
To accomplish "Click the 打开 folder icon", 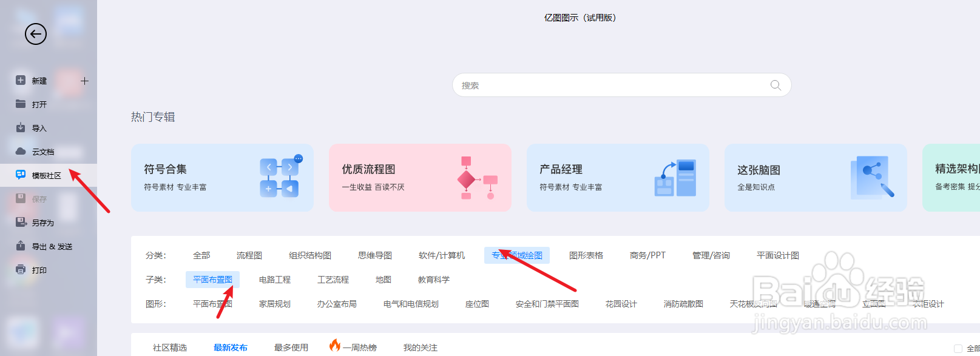I will pyautogui.click(x=21, y=104).
